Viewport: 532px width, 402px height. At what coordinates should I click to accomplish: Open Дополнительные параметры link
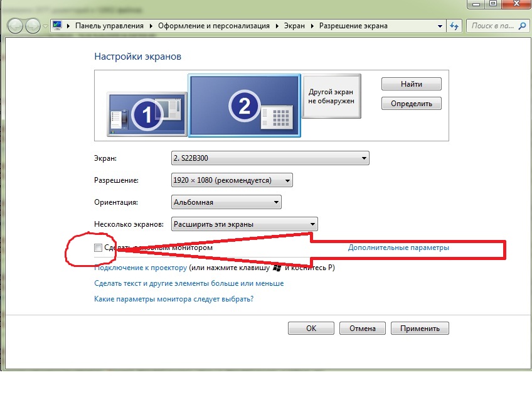pyautogui.click(x=398, y=247)
